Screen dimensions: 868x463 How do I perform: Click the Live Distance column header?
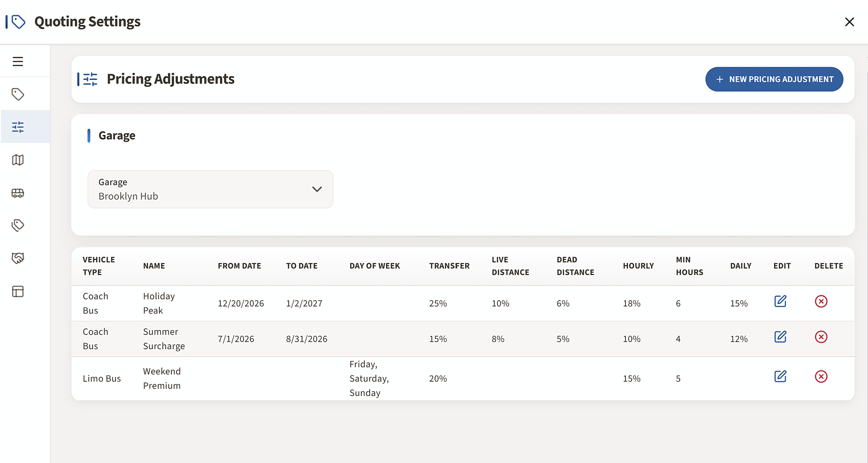coord(510,266)
